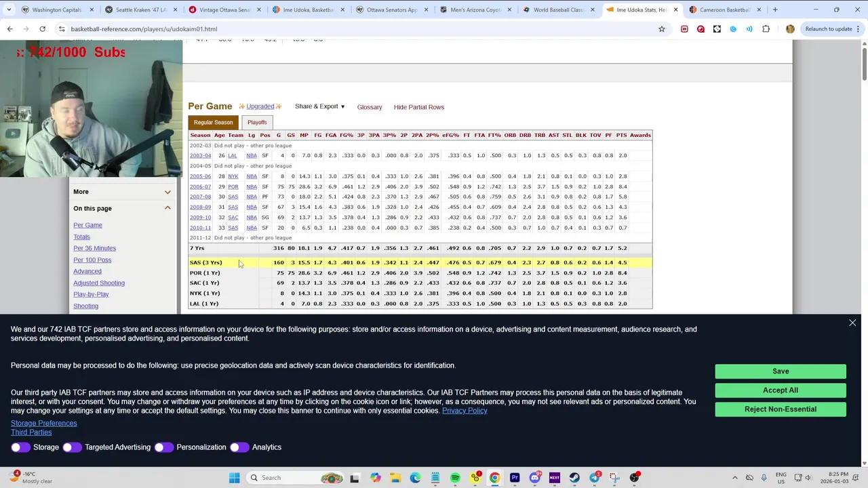Open Telegram from the taskbar
The image size is (868, 488).
pos(595,478)
